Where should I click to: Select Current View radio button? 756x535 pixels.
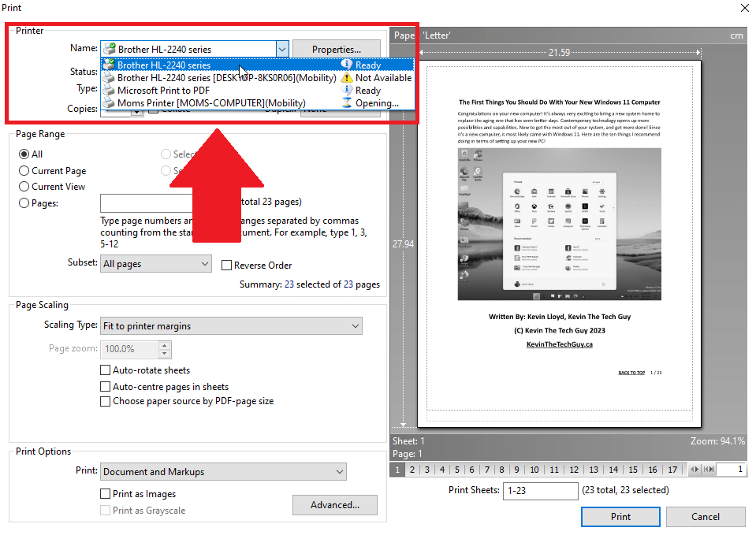[24, 187]
